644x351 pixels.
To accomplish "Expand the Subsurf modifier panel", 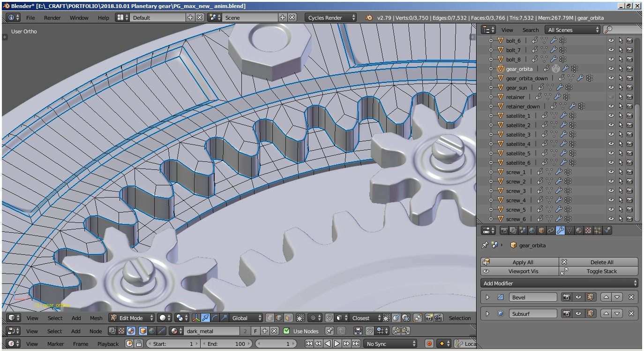I will click(487, 313).
